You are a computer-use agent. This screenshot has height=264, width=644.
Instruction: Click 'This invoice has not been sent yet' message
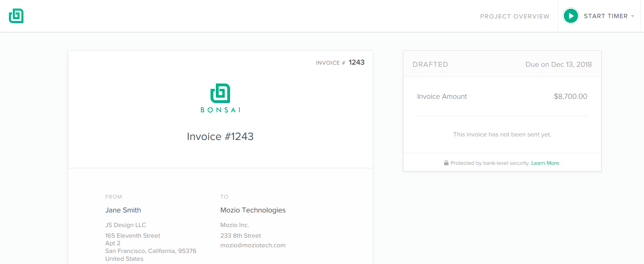click(x=502, y=134)
